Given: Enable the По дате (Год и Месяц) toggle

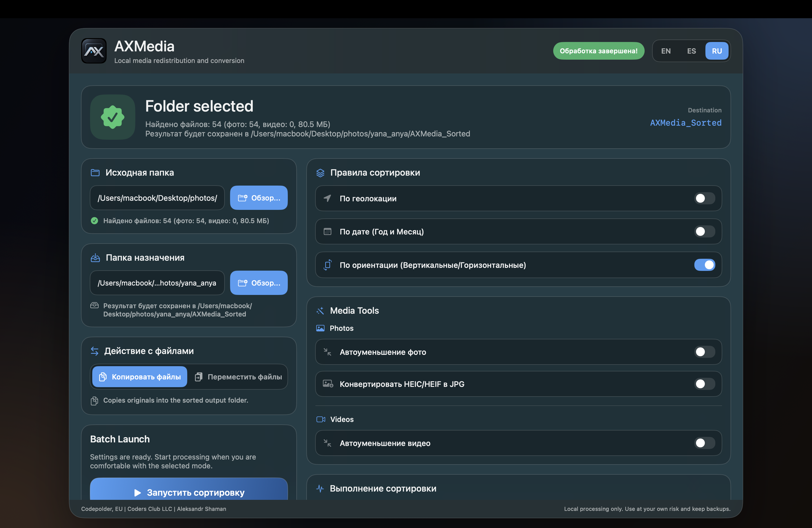Looking at the screenshot, I should (x=705, y=232).
